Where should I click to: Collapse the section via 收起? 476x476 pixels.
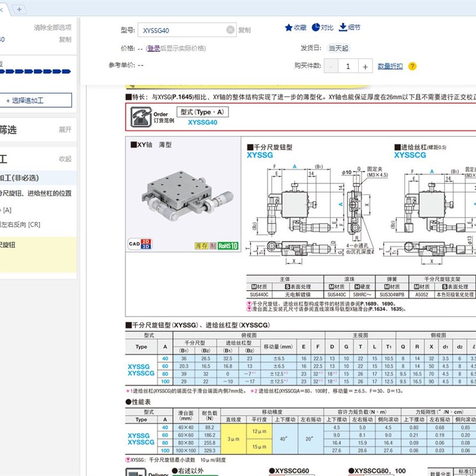pos(65,159)
